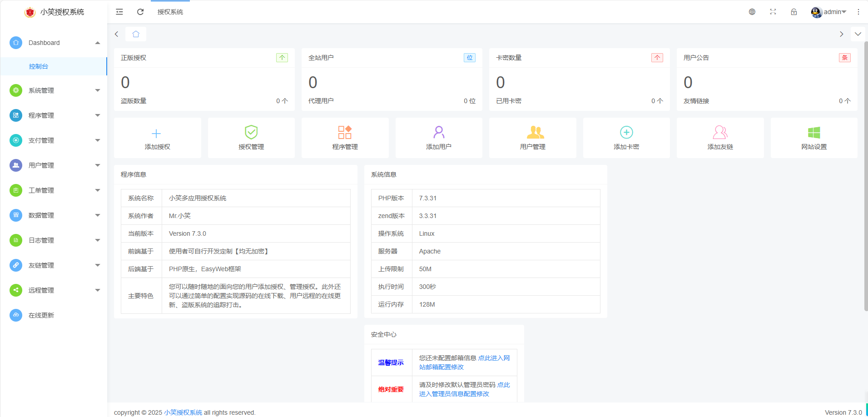
Task: Open the 用户管理 shortcut tile
Action: (x=532, y=138)
